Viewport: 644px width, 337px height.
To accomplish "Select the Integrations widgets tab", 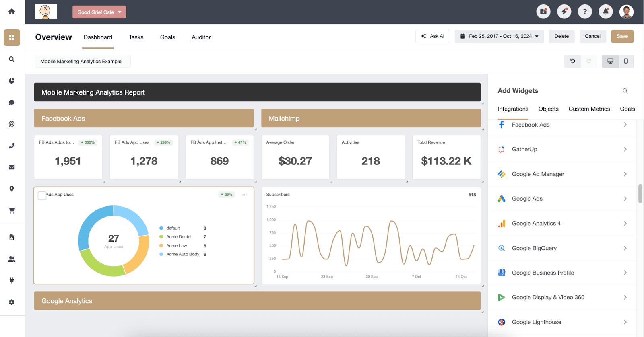I will tap(513, 109).
